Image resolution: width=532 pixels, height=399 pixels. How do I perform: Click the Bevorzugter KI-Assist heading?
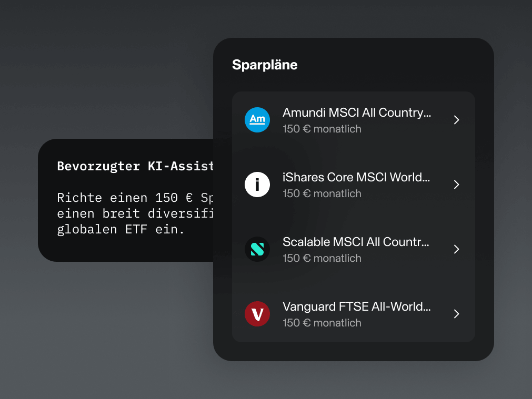tap(135, 166)
